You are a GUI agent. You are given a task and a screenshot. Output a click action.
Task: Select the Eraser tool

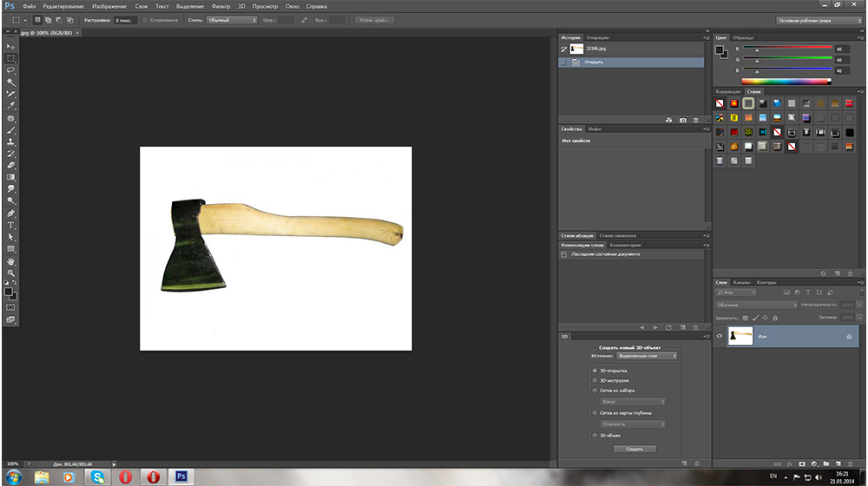tap(11, 164)
